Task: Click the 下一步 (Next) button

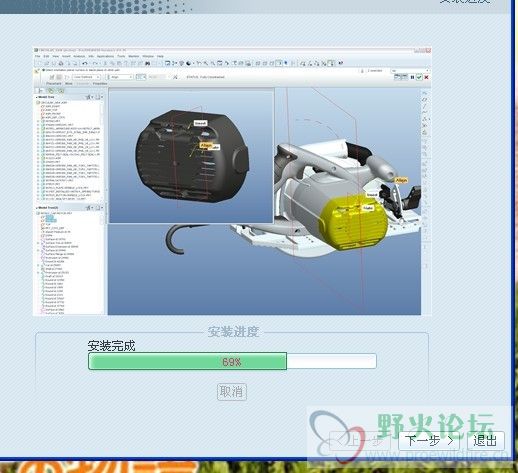Action: coord(429,441)
